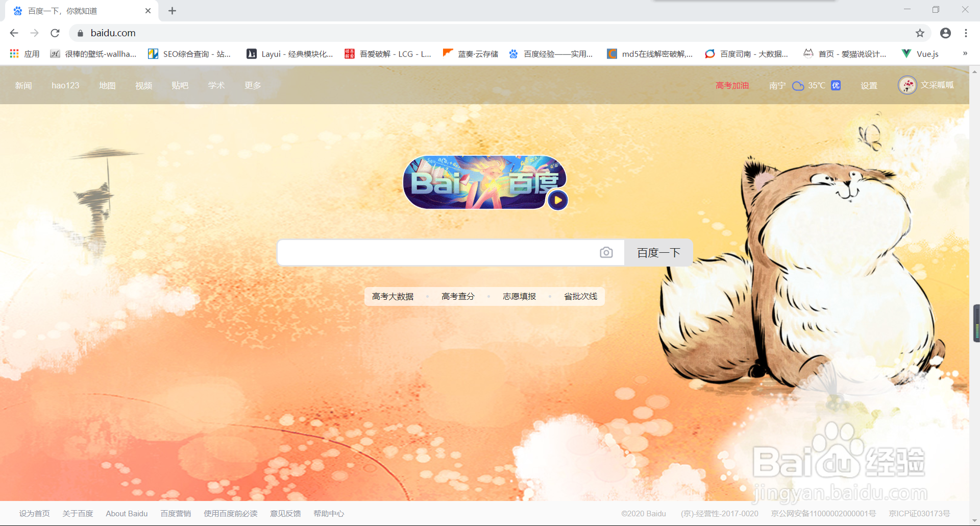
Task: Open 学术 navigation link
Action: pyautogui.click(x=216, y=85)
